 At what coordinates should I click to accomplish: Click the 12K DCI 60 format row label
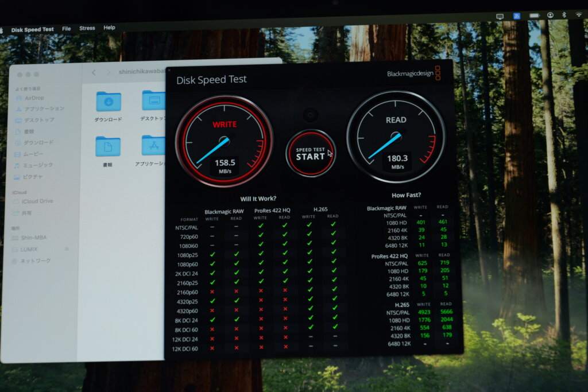pos(185,349)
